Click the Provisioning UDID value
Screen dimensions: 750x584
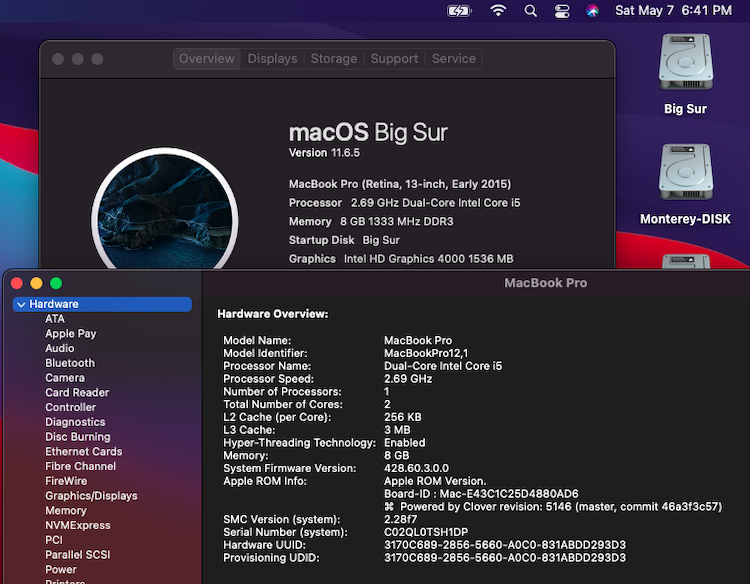click(505, 558)
